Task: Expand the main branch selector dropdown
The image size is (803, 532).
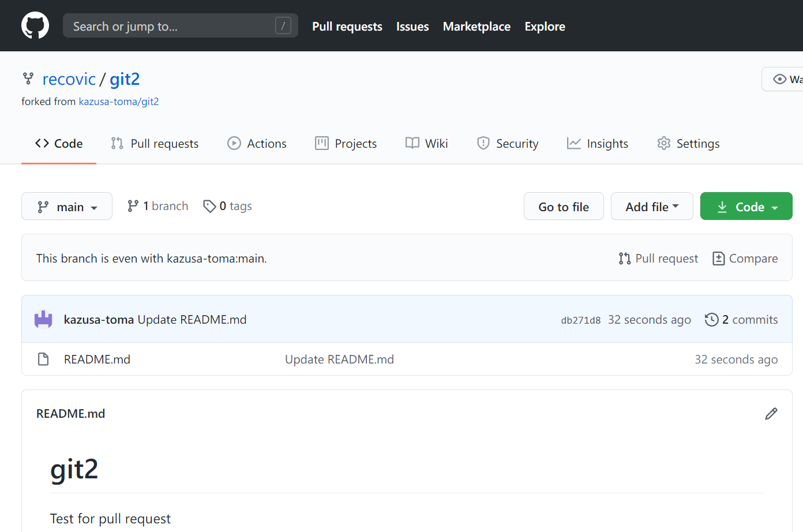Action: coord(67,207)
